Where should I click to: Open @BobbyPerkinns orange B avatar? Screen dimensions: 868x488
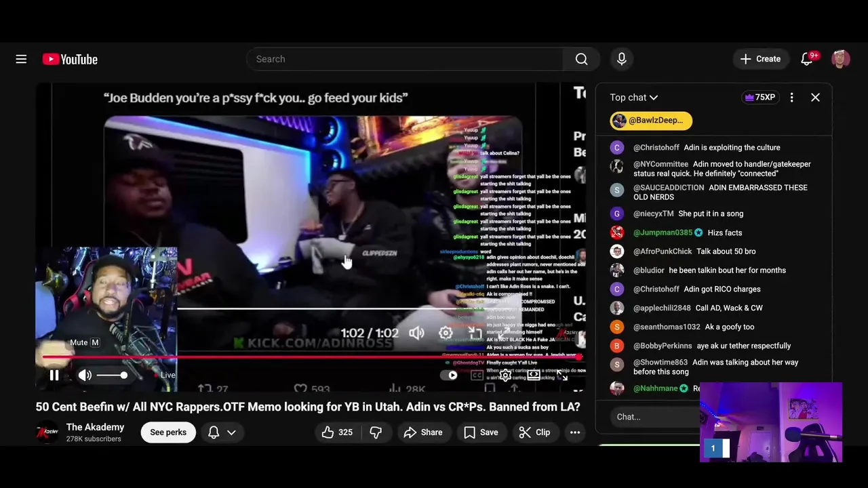pyautogui.click(x=616, y=346)
